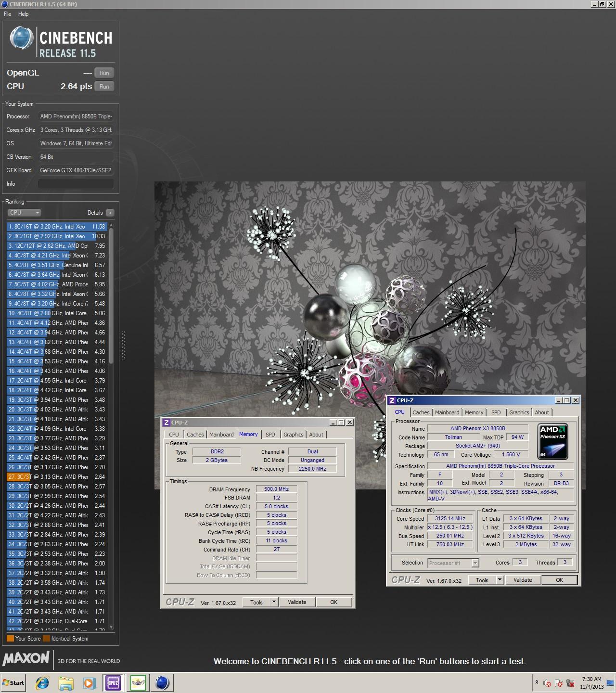Viewport: 616px width, 693px height.
Task: Open Windows Media Player from the taskbar
Action: pyautogui.click(x=90, y=682)
